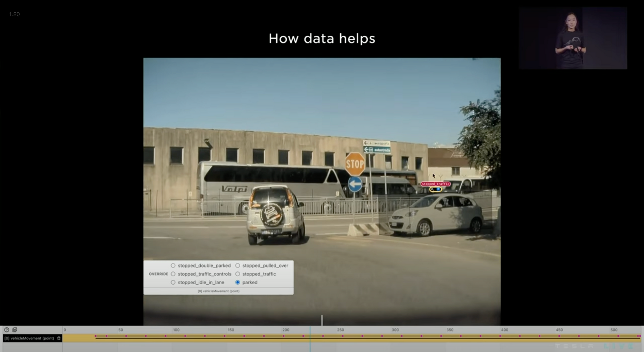Click the blue P parked badge on car
This screenshot has height=352, width=644.
click(438, 189)
